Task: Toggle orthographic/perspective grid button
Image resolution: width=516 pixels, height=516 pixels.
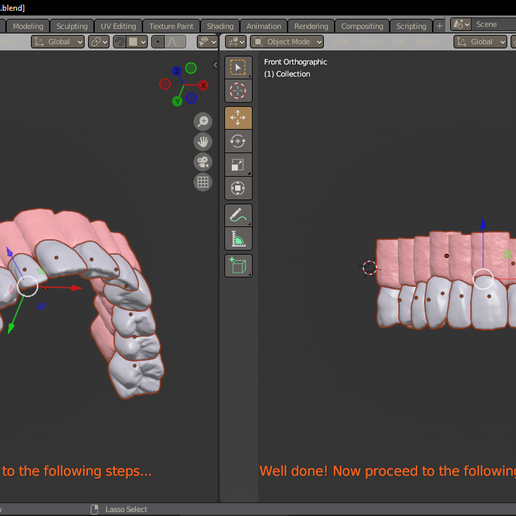Action: click(203, 182)
